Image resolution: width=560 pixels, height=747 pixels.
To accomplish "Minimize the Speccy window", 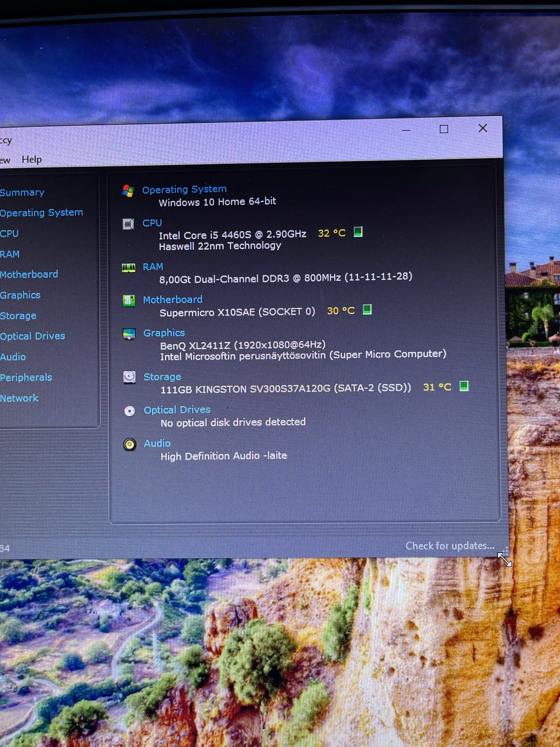I will coord(406,130).
